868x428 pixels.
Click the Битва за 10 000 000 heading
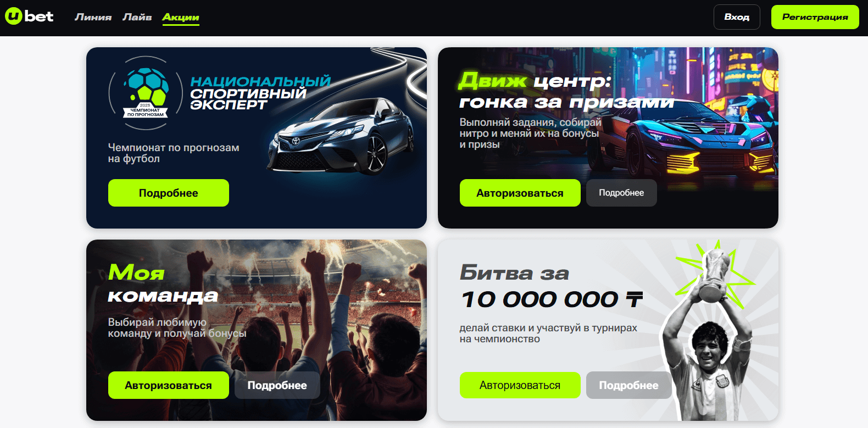click(x=552, y=286)
